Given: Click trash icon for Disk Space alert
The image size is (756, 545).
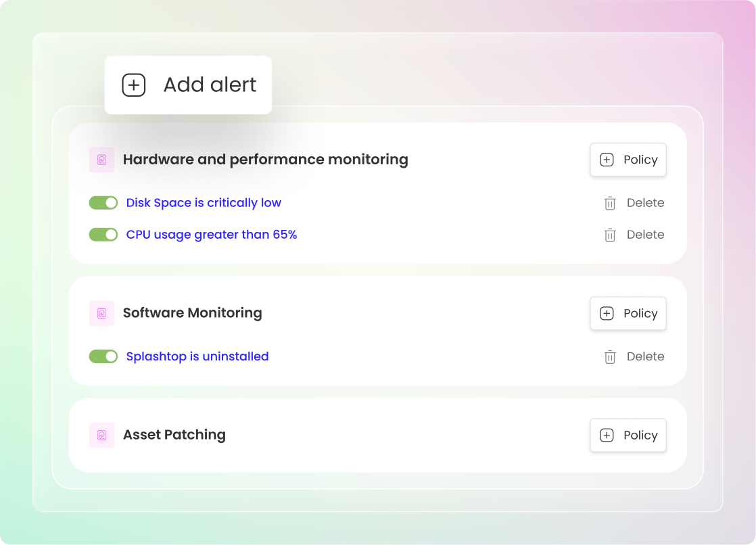Looking at the screenshot, I should (x=610, y=203).
